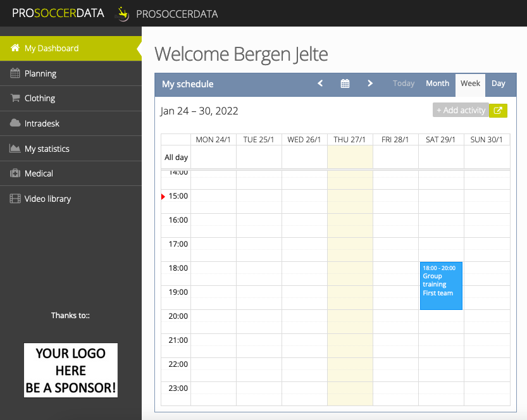Click the chart icon beside My statistics
The image size is (527, 420).
[x=15, y=148]
